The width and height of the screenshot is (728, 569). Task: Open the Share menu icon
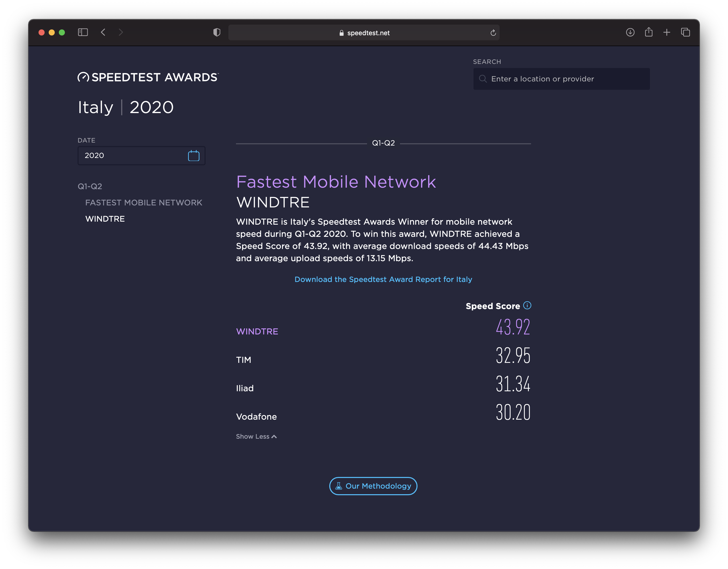[x=648, y=32]
